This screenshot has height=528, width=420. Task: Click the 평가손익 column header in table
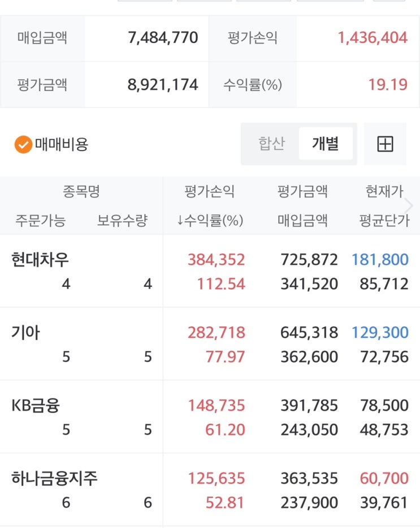209,192
